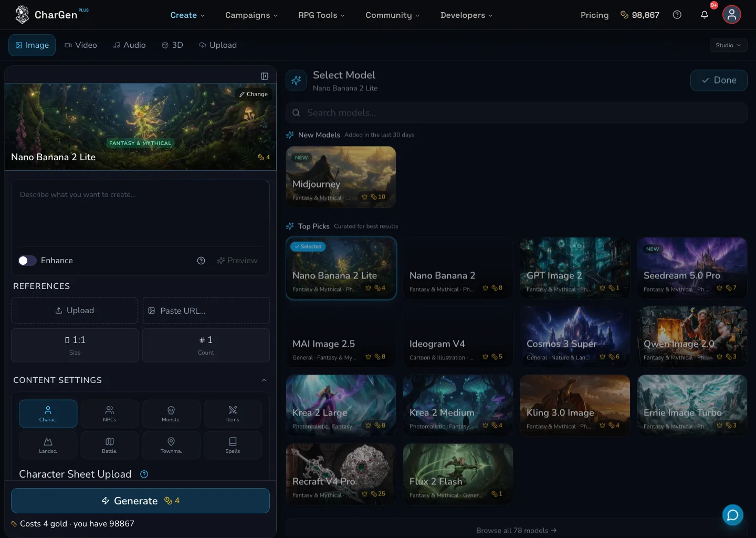The height and width of the screenshot is (538, 756).
Task: Open the Studio dropdown
Action: pos(728,45)
